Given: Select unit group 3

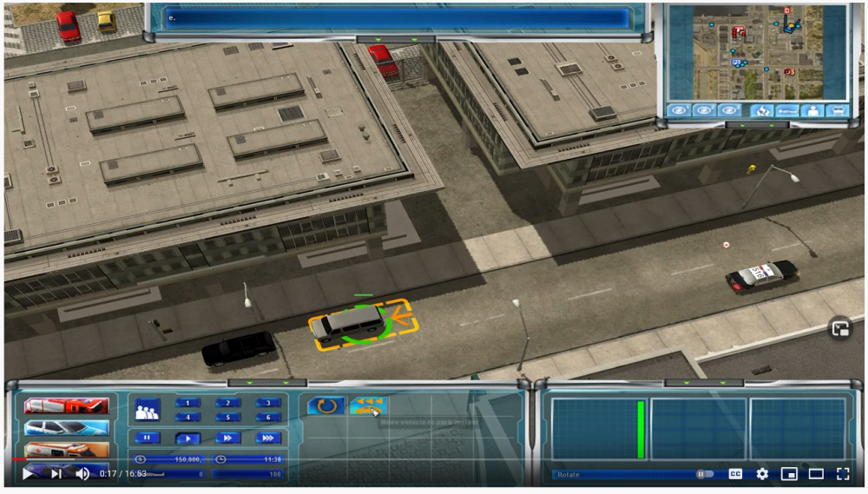Looking at the screenshot, I should coord(268,403).
